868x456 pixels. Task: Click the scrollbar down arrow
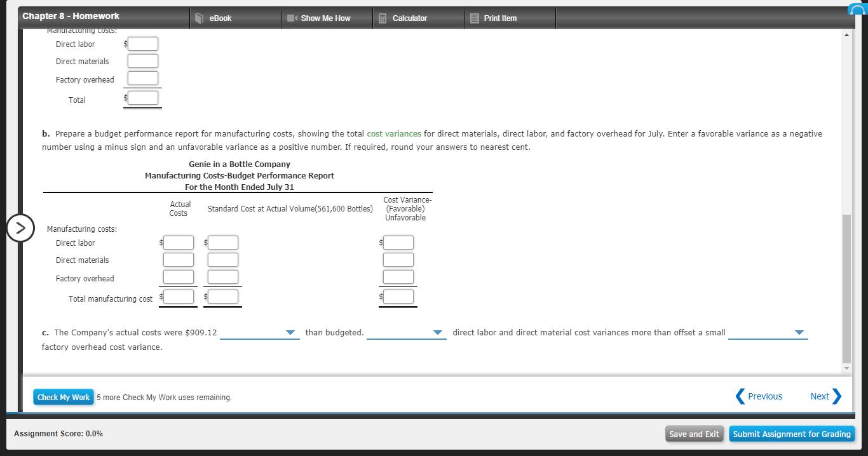pos(846,369)
